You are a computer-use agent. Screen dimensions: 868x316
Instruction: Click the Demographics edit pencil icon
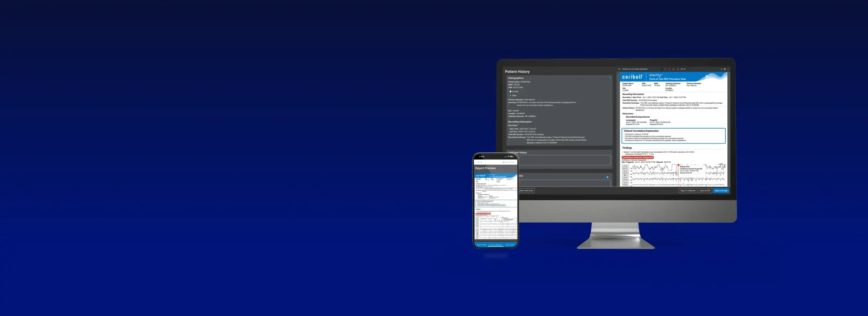(x=610, y=78)
